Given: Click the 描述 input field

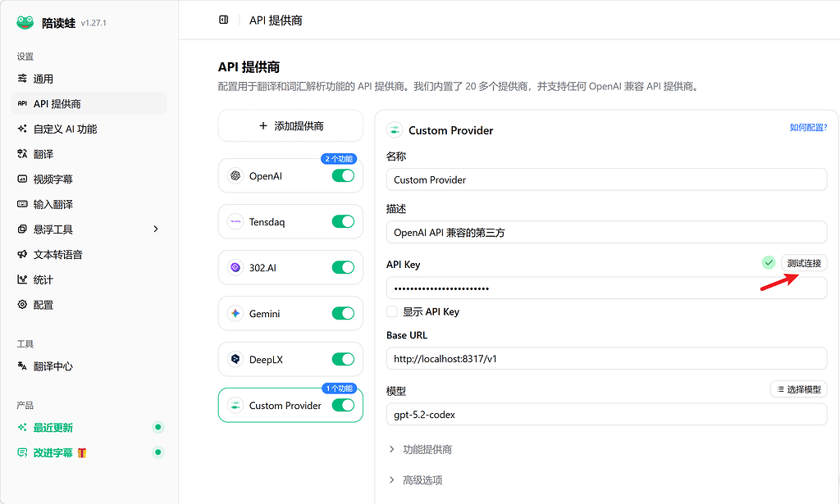Looking at the screenshot, I should click(x=606, y=232).
